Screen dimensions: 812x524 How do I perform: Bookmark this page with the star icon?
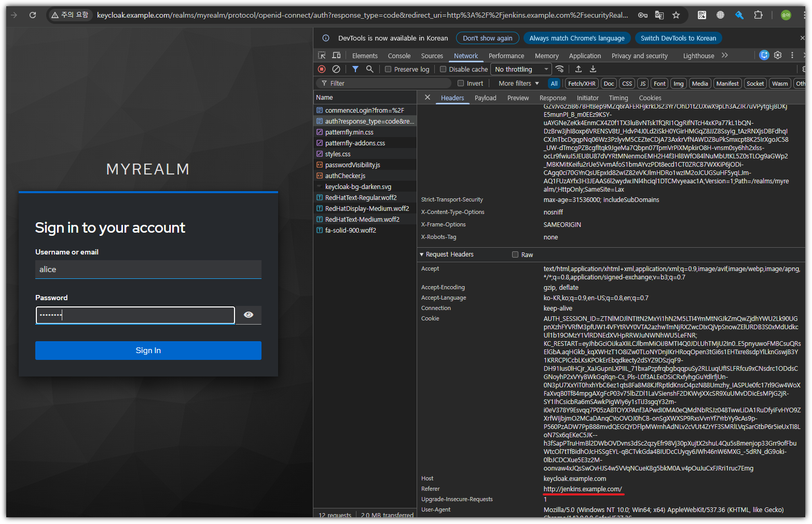tap(676, 15)
